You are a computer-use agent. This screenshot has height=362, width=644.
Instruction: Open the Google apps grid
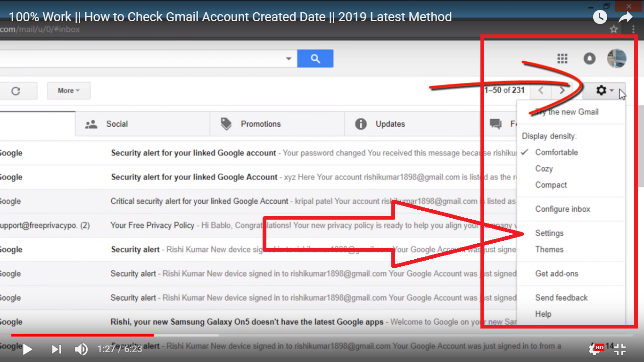pyautogui.click(x=562, y=58)
